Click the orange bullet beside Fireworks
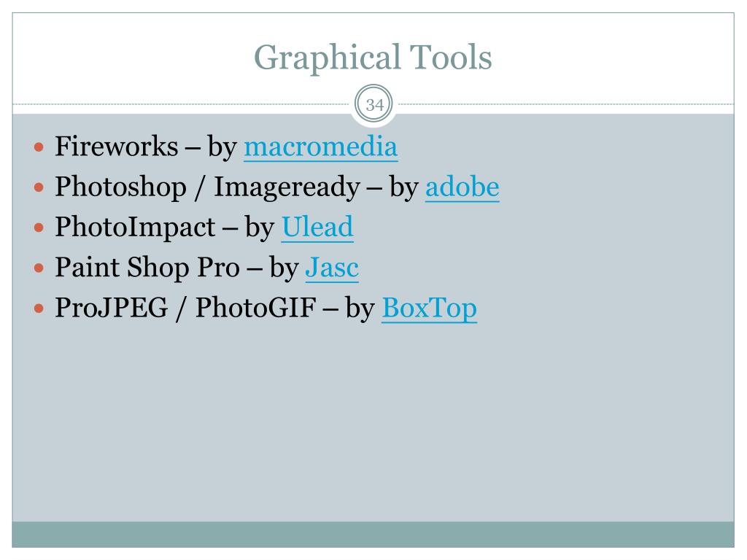Image resolution: width=747 pixels, height=560 pixels. [39, 147]
